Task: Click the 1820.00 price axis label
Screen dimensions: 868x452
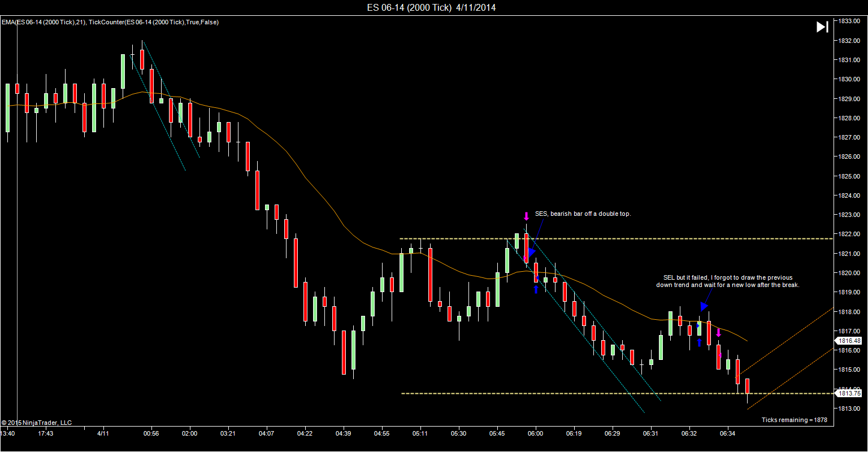Action: click(x=849, y=273)
